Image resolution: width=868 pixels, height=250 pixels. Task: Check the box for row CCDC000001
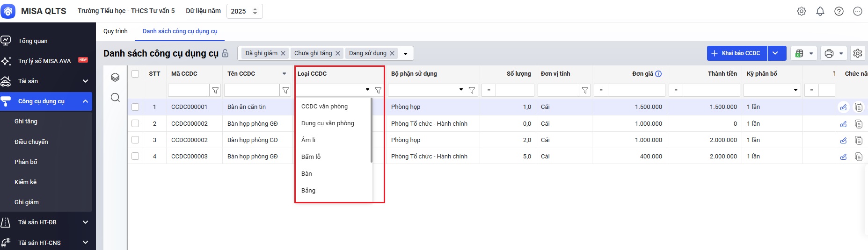(x=135, y=107)
